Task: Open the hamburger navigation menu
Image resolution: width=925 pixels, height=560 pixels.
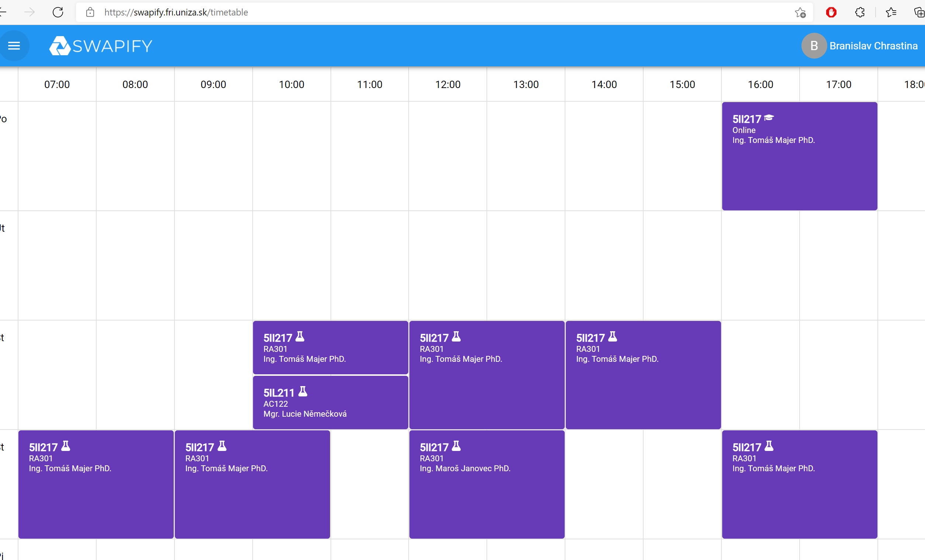Action: (x=14, y=46)
